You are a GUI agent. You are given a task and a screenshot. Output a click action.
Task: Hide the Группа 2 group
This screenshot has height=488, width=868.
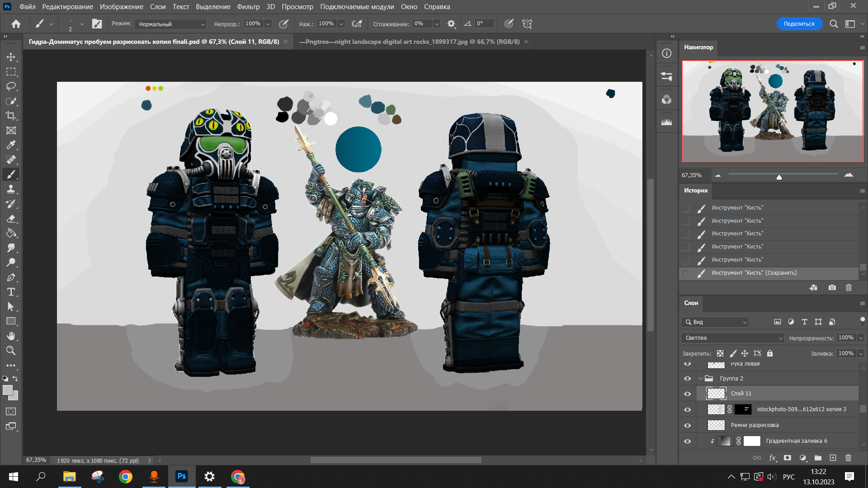(x=688, y=379)
